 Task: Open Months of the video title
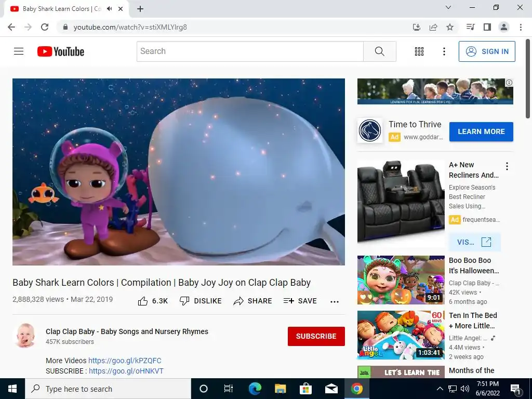[471, 370]
